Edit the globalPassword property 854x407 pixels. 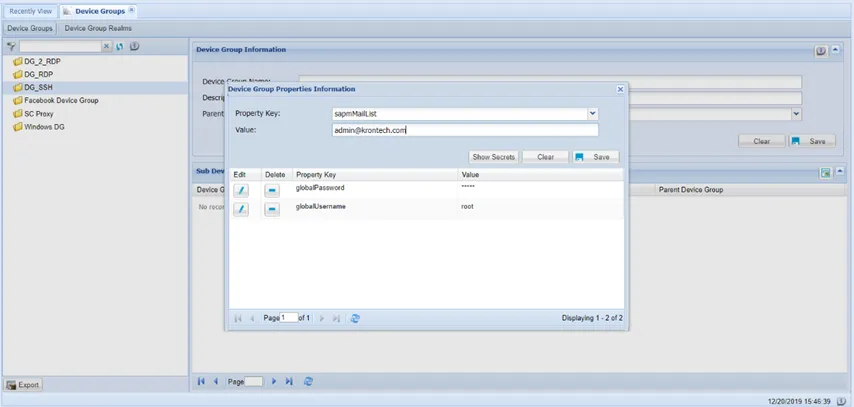241,191
